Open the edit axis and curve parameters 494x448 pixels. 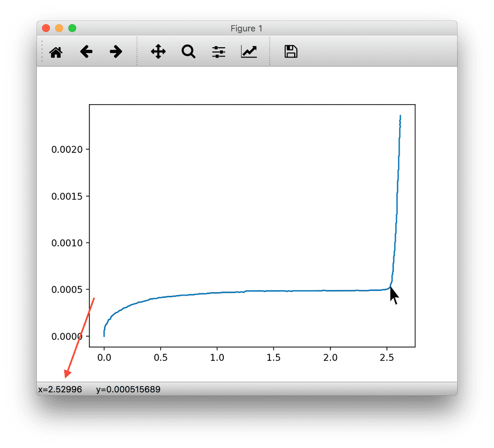coord(249,52)
